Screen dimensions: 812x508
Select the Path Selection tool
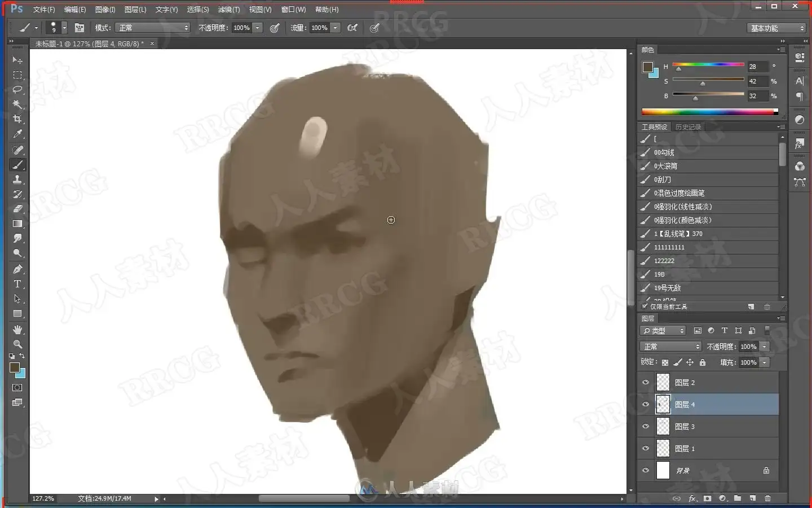[17, 299]
